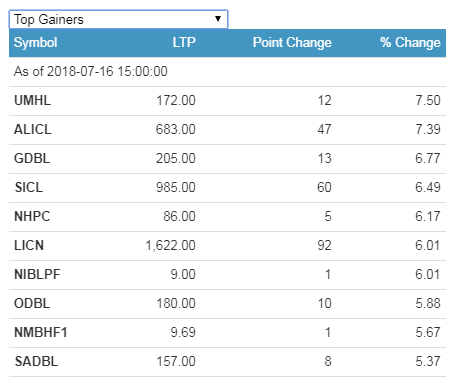The height and width of the screenshot is (378, 459).
Task: Click LICN's LTP value 1,622.00
Action: [170, 245]
